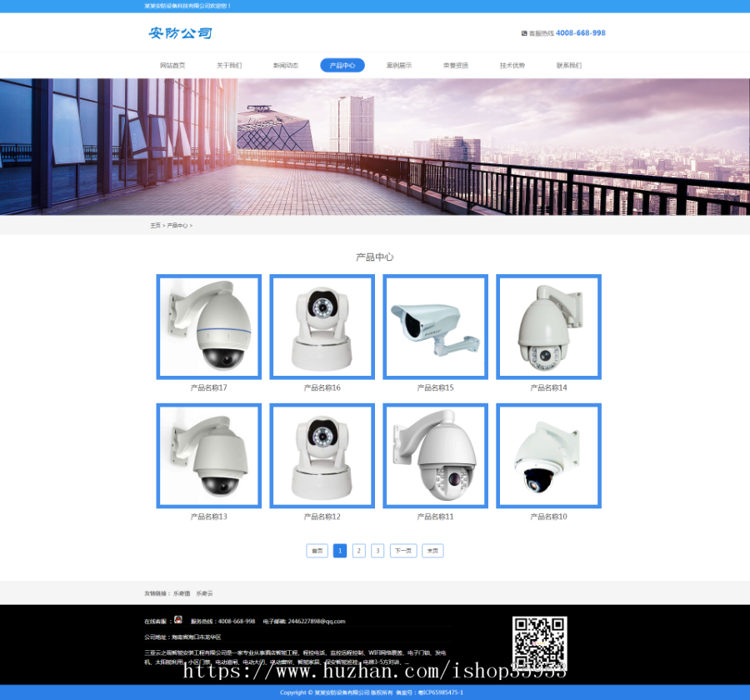The width and height of the screenshot is (750, 700).
Task: Open the 关于我们 menu item
Action: (x=229, y=64)
